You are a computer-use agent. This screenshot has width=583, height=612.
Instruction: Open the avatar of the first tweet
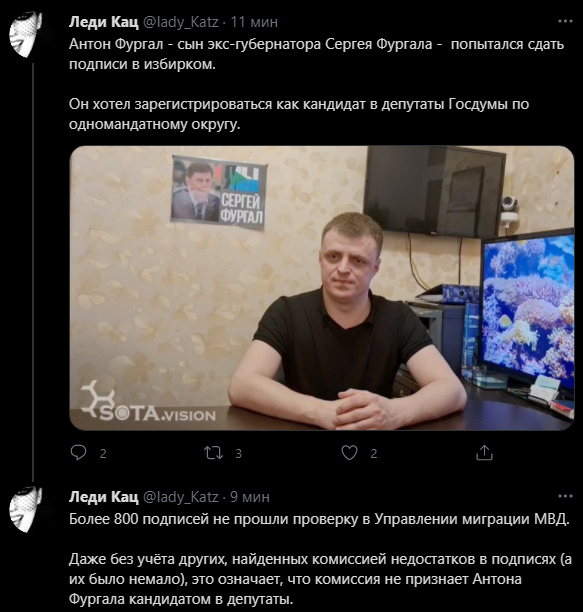pos(25,34)
